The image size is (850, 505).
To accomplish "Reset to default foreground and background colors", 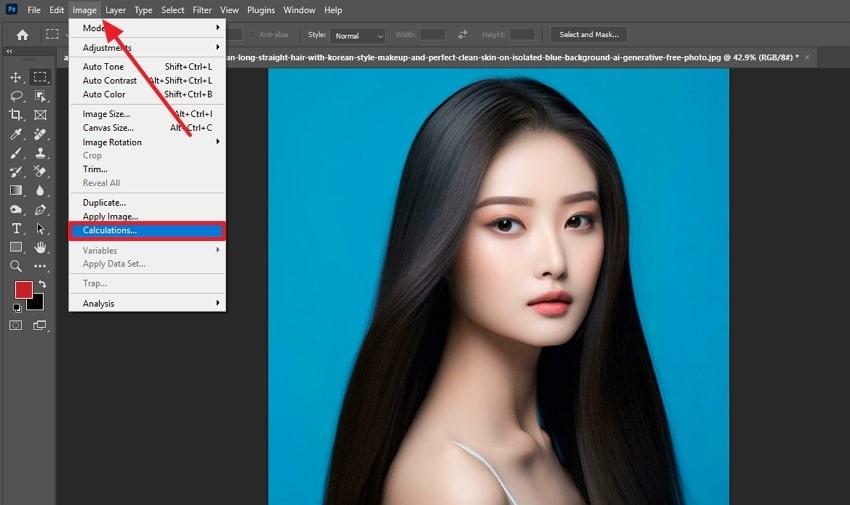I will coord(17,308).
